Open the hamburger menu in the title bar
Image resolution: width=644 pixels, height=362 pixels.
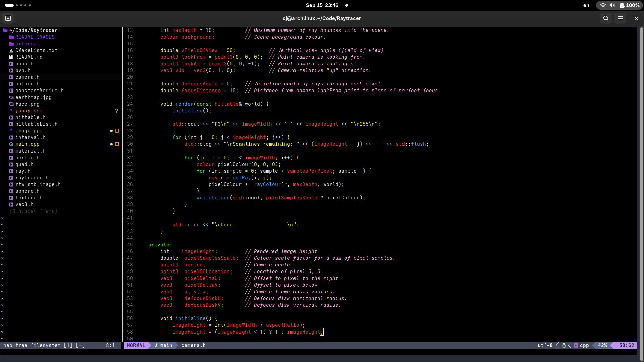pyautogui.click(x=620, y=18)
